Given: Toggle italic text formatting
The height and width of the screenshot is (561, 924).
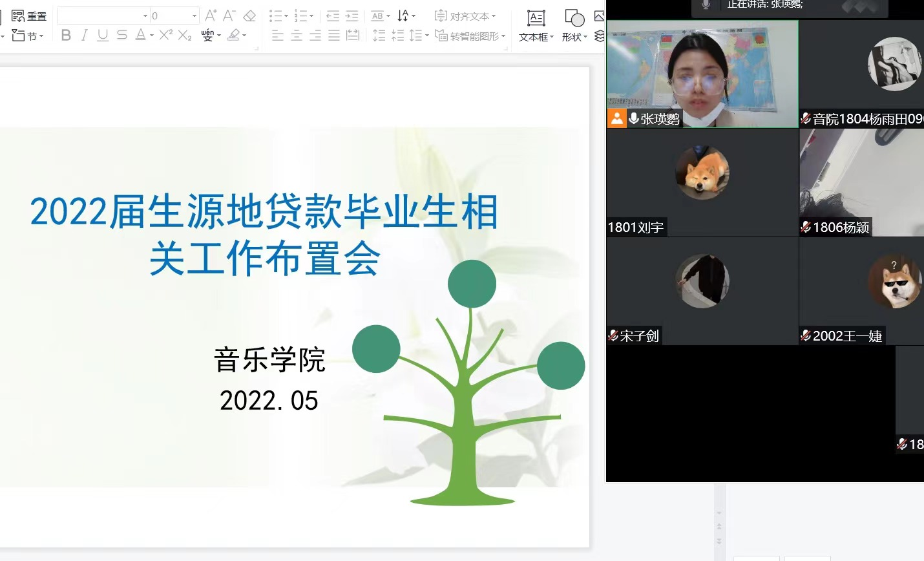Looking at the screenshot, I should click(x=84, y=36).
